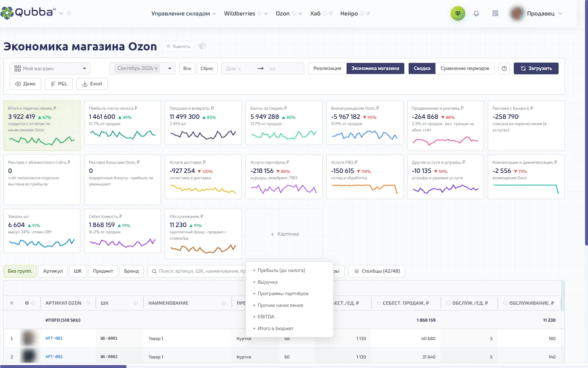Group table by Бренд
588x368 pixels.
pyautogui.click(x=132, y=271)
